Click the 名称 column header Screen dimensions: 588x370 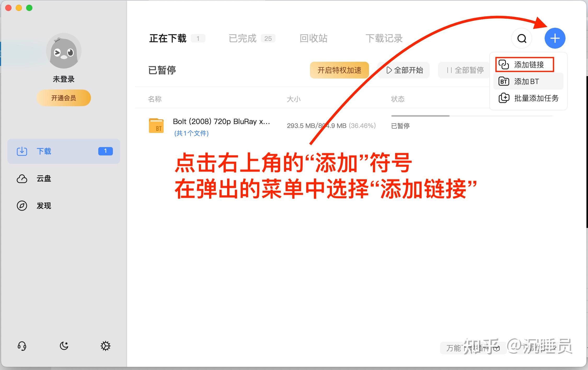[x=155, y=99]
